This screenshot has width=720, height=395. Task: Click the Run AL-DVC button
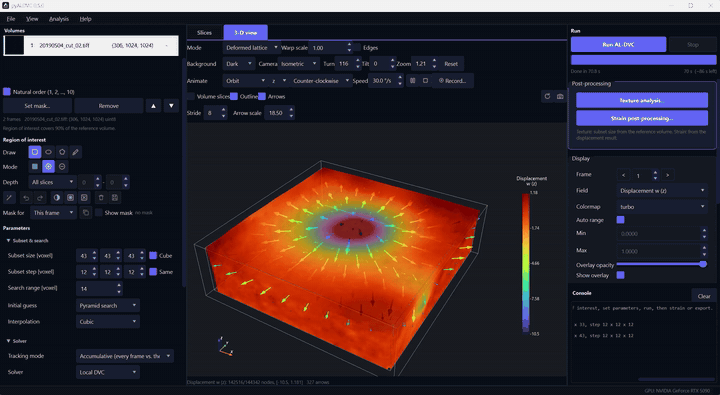click(619, 45)
